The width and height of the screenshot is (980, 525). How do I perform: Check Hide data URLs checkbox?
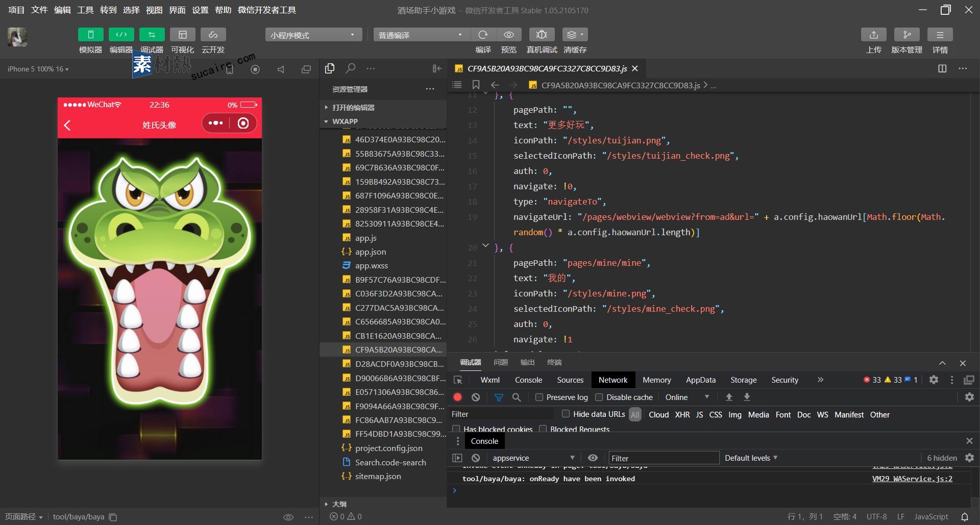(x=566, y=414)
